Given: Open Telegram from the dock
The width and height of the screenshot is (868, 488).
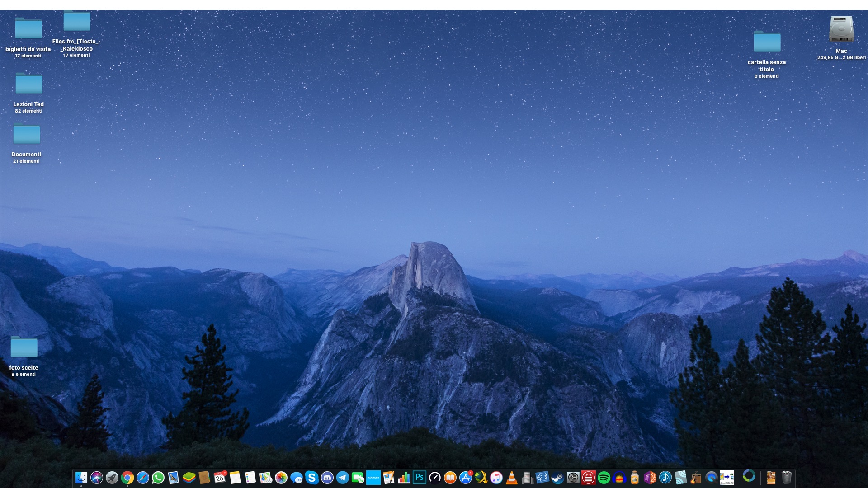Looking at the screenshot, I should coord(343,477).
